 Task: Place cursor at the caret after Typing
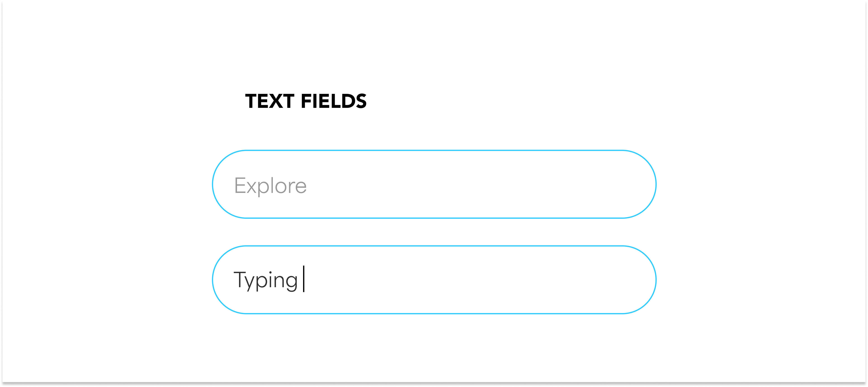click(304, 279)
